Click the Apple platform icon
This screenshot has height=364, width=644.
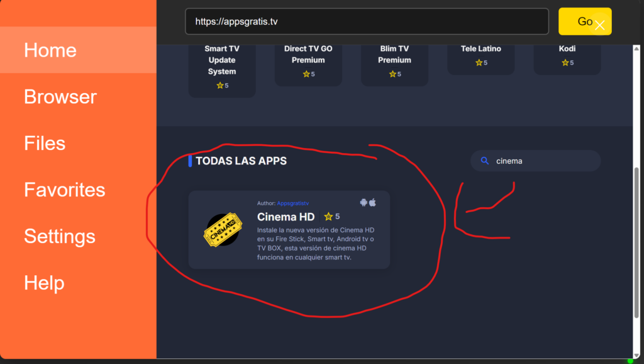pyautogui.click(x=372, y=202)
